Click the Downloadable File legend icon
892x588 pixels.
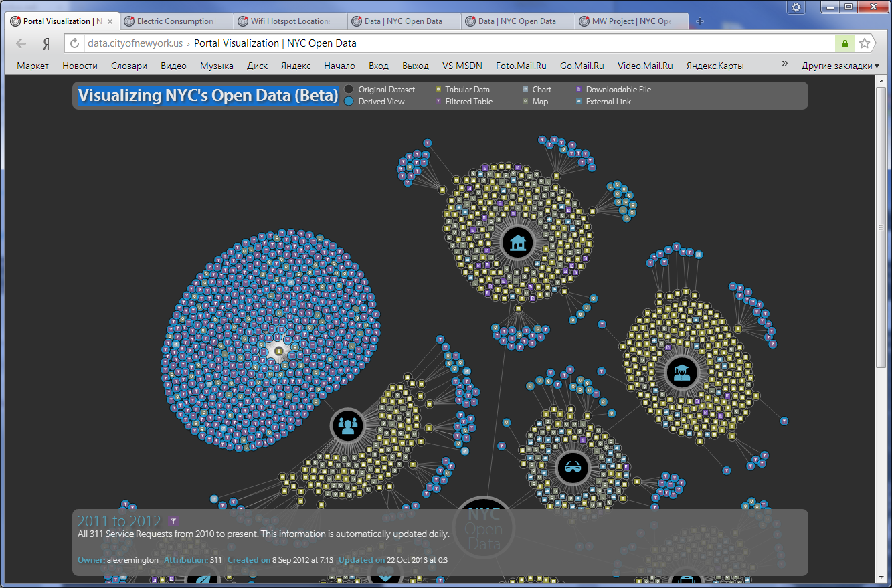(579, 89)
